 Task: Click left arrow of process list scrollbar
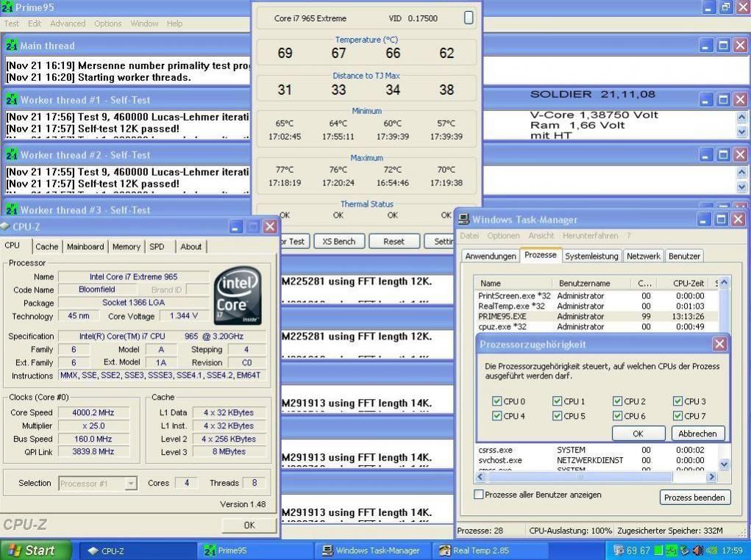481,477
